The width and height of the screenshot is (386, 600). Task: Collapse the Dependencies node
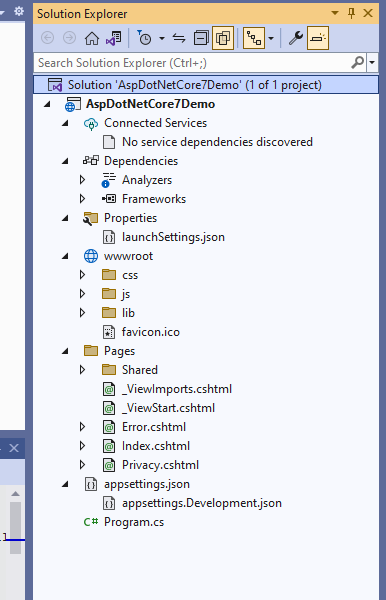coord(65,161)
